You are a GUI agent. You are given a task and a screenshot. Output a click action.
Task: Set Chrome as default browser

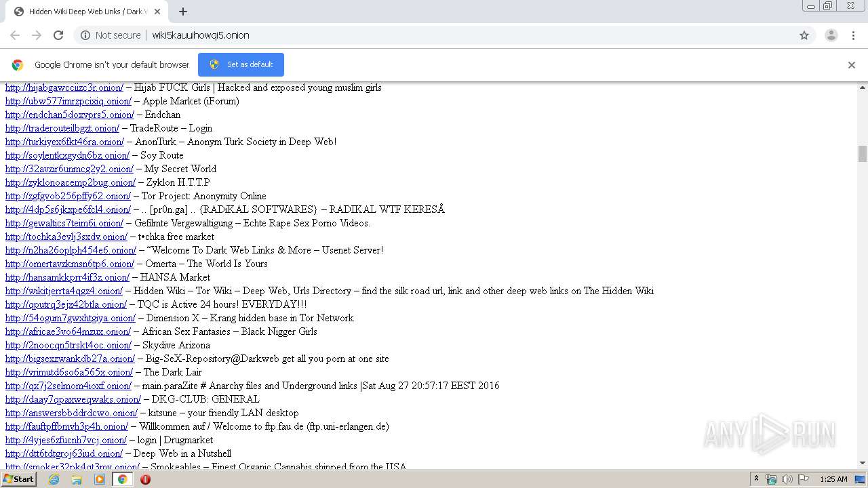click(241, 64)
